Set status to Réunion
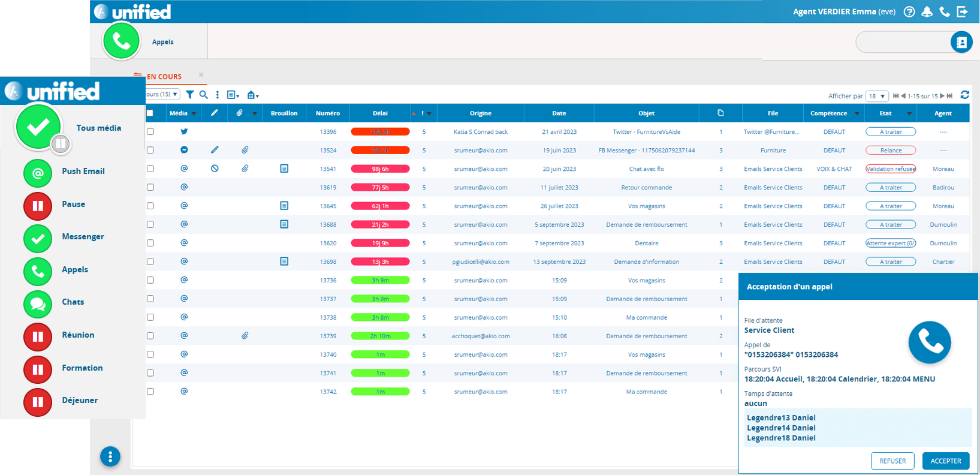The width and height of the screenshot is (980, 475). coord(38,337)
